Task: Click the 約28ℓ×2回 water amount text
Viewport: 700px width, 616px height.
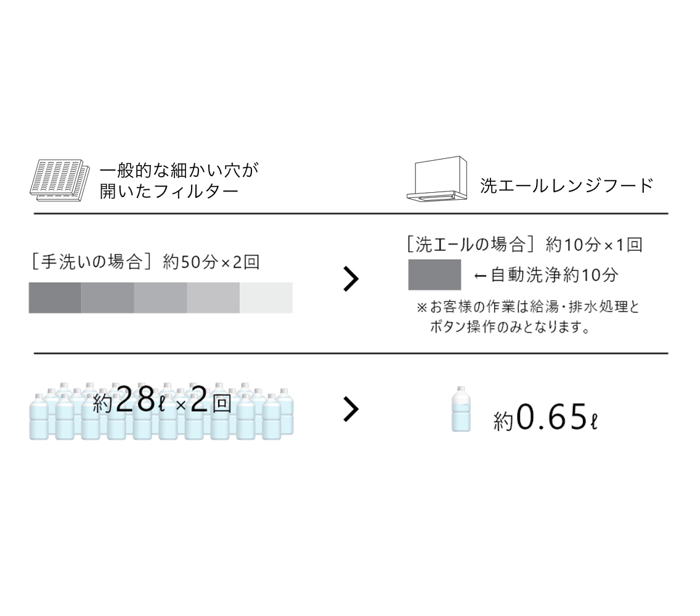Action: (162, 403)
